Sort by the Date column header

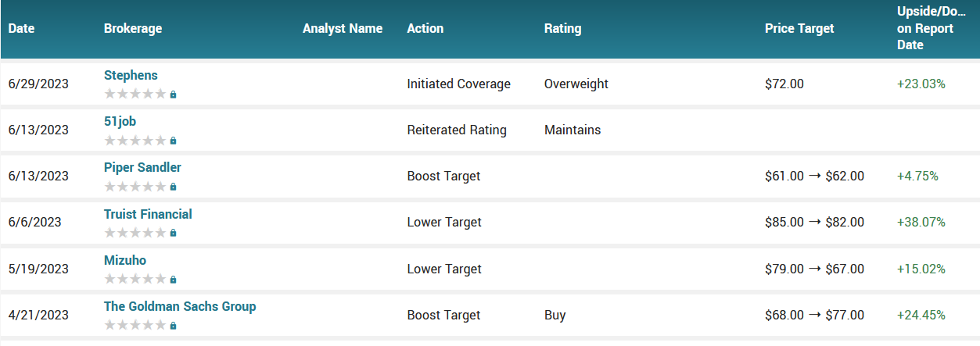pyautogui.click(x=22, y=29)
